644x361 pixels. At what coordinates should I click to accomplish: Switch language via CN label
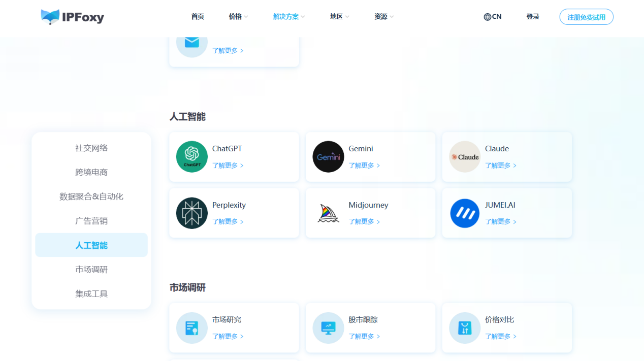tap(497, 17)
